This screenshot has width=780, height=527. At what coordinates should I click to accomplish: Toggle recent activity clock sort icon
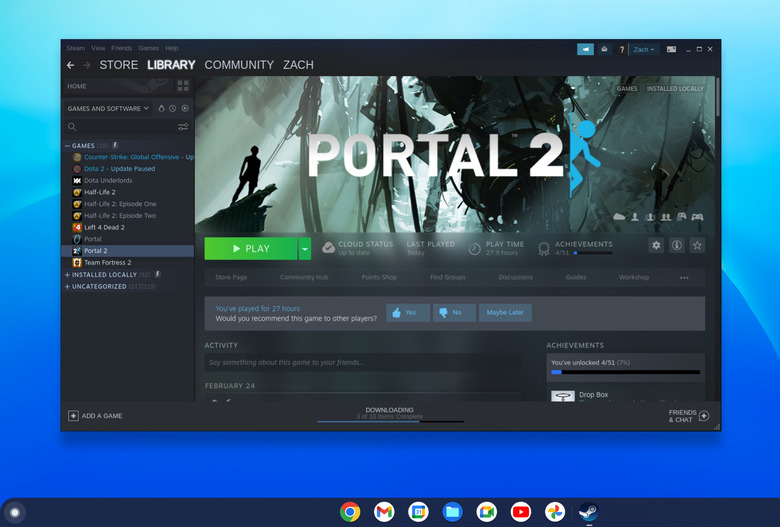pos(173,108)
